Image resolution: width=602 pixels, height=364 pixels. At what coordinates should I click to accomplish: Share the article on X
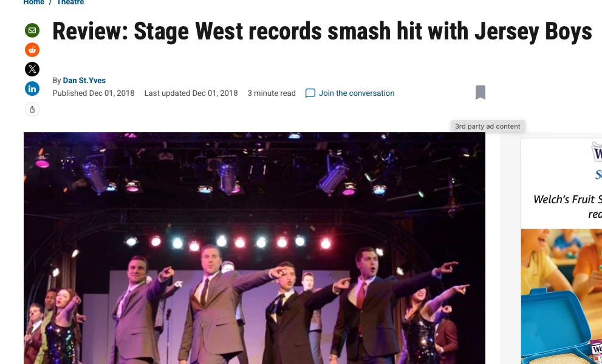pyautogui.click(x=32, y=69)
